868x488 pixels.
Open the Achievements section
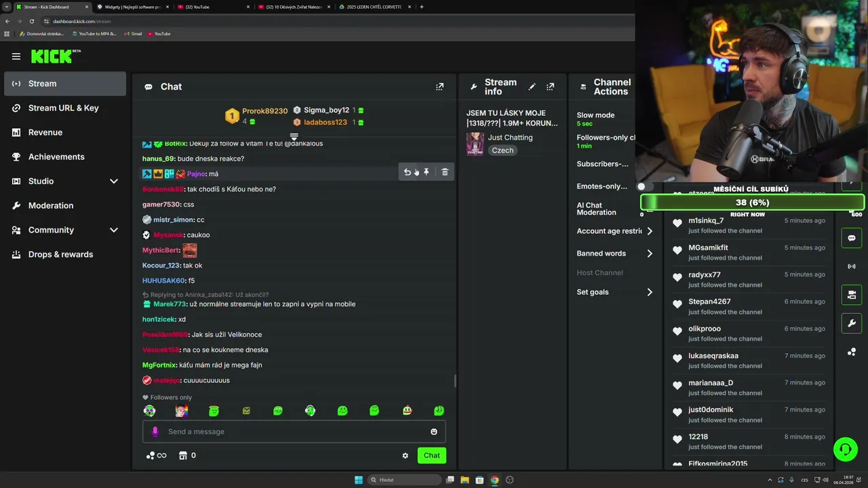point(64,157)
